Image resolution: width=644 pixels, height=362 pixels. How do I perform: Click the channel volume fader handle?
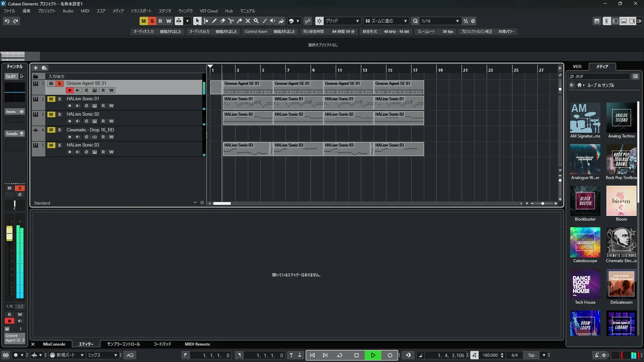click(9, 233)
